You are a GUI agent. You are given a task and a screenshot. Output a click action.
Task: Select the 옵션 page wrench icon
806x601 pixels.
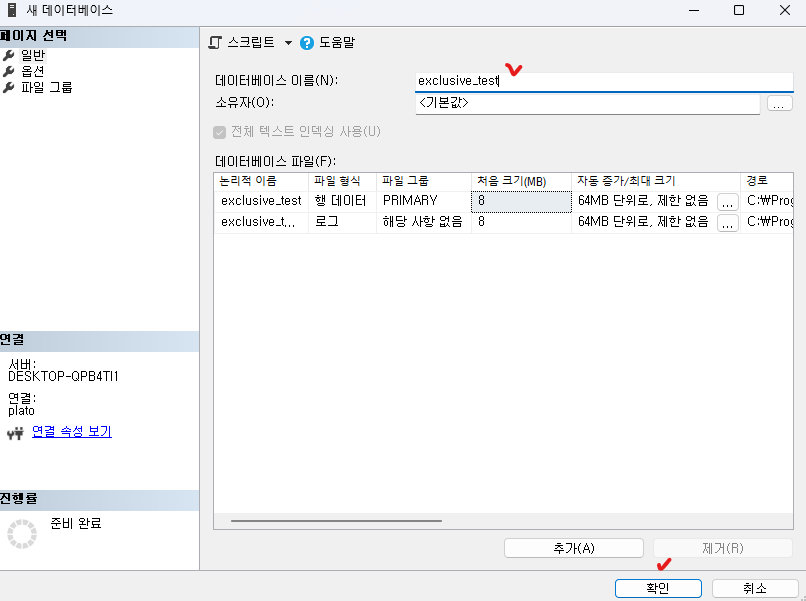[x=10, y=71]
